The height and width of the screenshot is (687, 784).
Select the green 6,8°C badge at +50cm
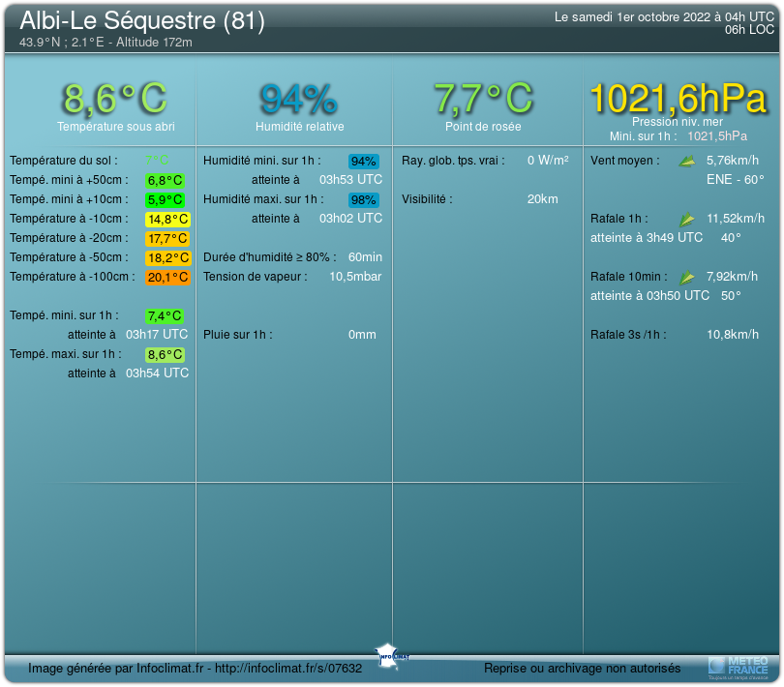coord(165,180)
